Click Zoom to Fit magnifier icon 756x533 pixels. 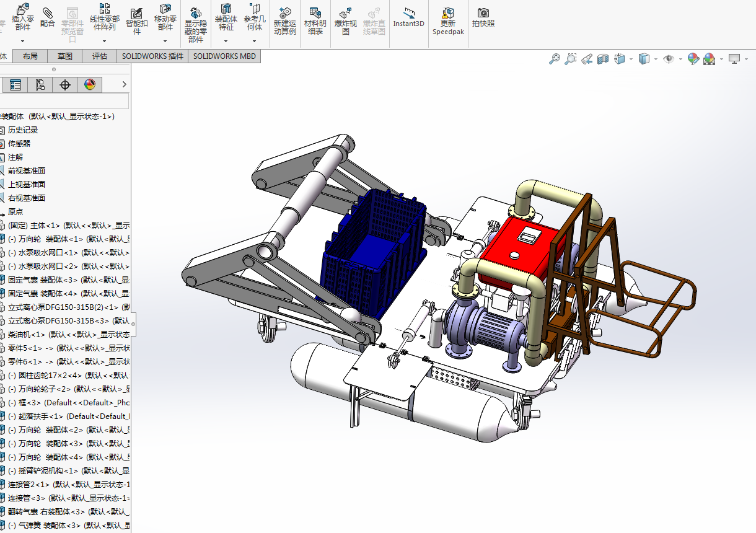point(555,59)
